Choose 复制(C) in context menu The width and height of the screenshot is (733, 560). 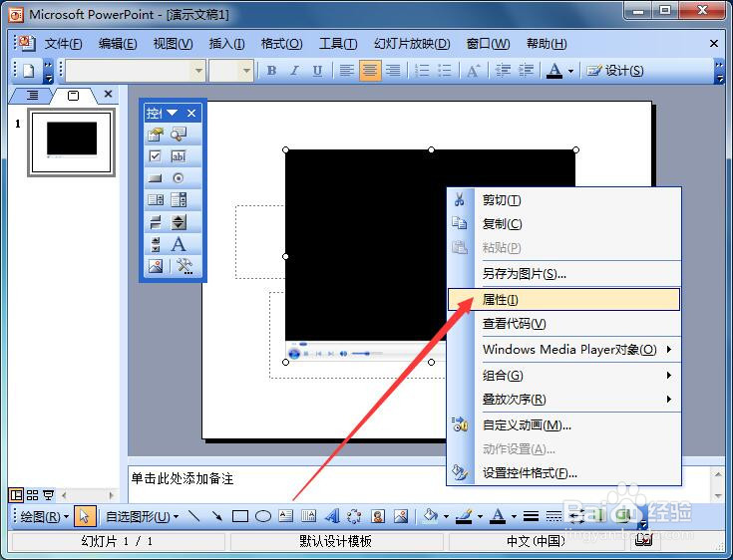coord(563,224)
